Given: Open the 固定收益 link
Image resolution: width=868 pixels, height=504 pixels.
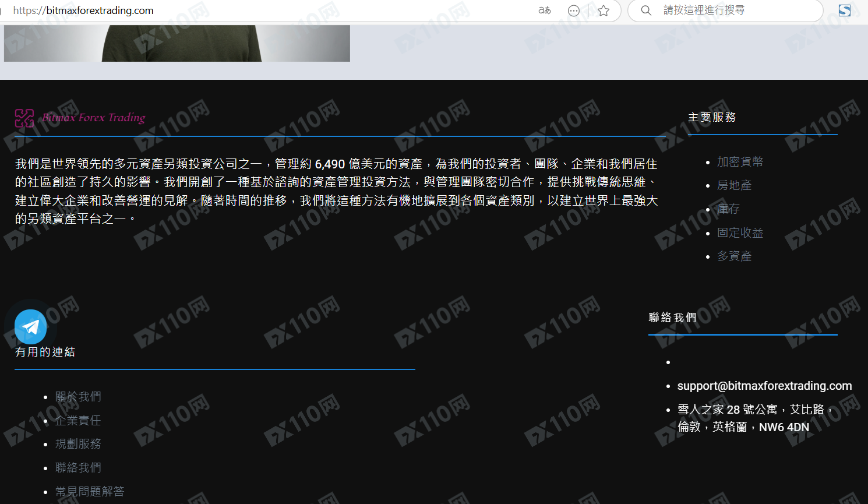Looking at the screenshot, I should tap(740, 233).
